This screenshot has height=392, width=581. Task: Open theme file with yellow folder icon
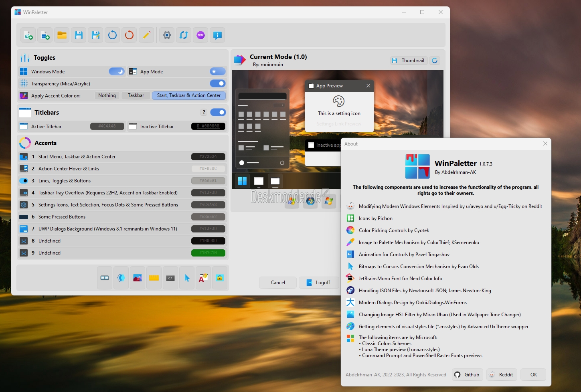click(x=62, y=35)
